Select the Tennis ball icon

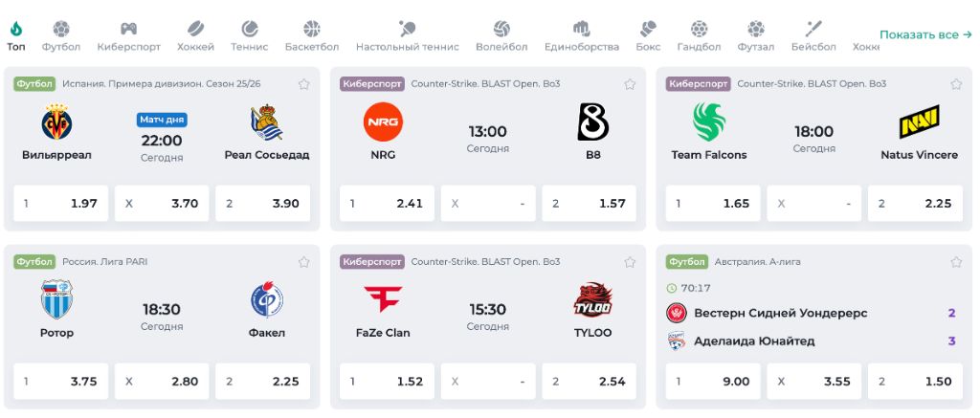250,29
